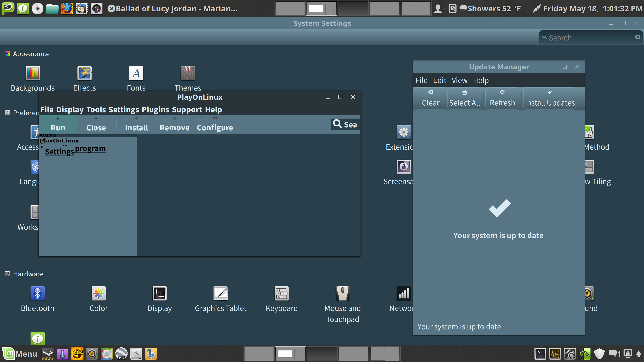Click Select All in Update Manager
This screenshot has width=644, height=362.
[465, 98]
